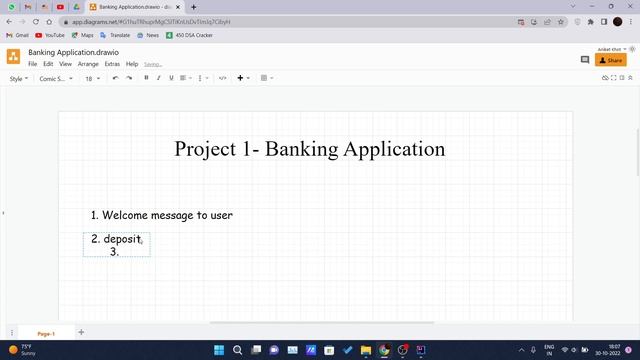This screenshot has width=640, height=360.
Task: Open the 450 DSA Cracker bookmark
Action: point(189,36)
